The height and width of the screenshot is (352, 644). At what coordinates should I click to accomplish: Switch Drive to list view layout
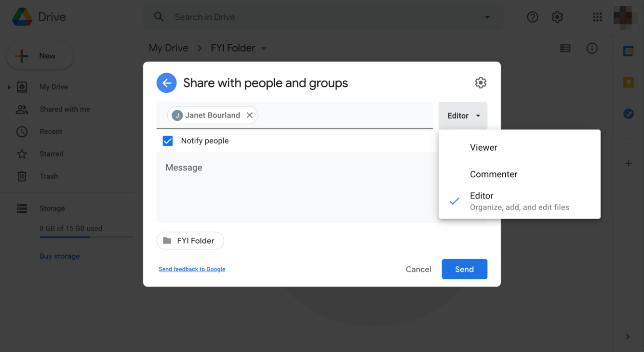(x=565, y=48)
